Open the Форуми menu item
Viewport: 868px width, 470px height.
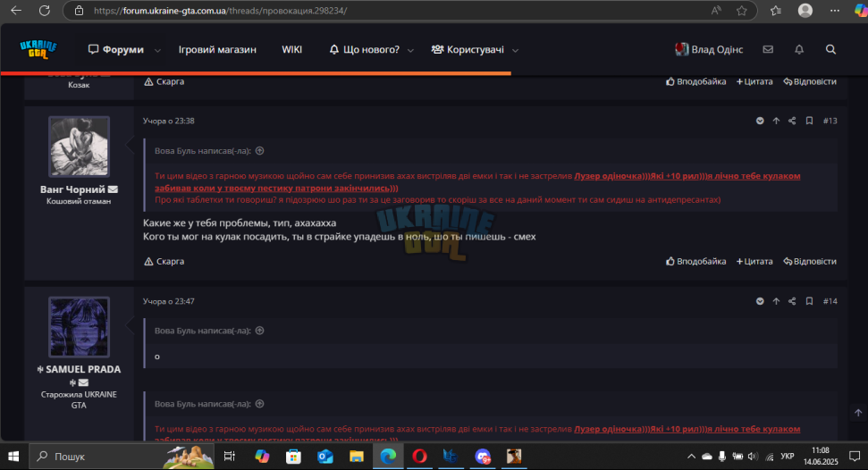pyautogui.click(x=115, y=49)
